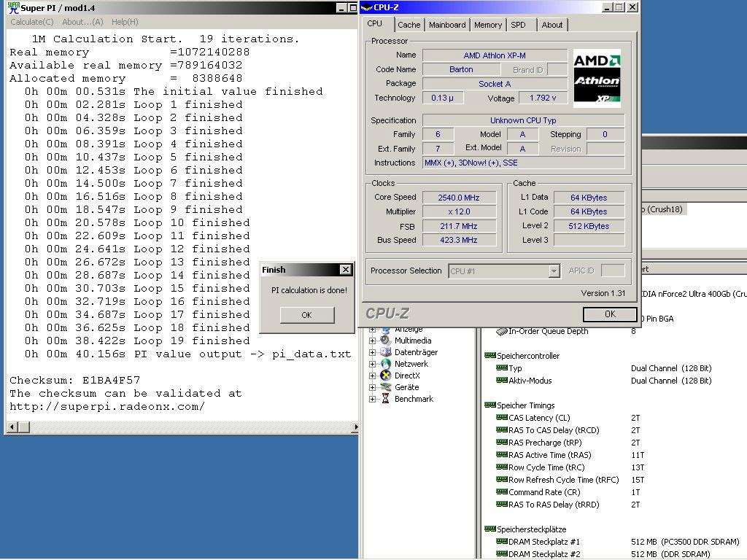Screen dimensions: 747x560
Task: Click icon beside RAS Precharge (tRP)
Action: click(x=502, y=442)
